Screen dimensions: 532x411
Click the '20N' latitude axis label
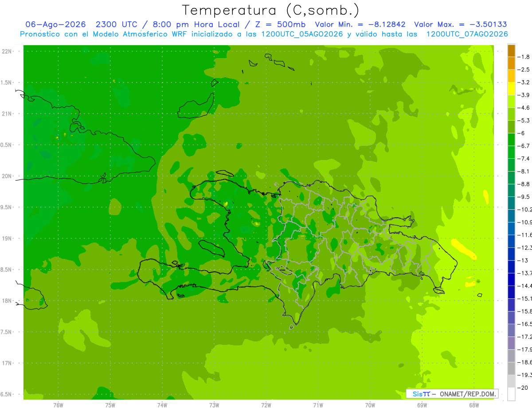point(8,176)
